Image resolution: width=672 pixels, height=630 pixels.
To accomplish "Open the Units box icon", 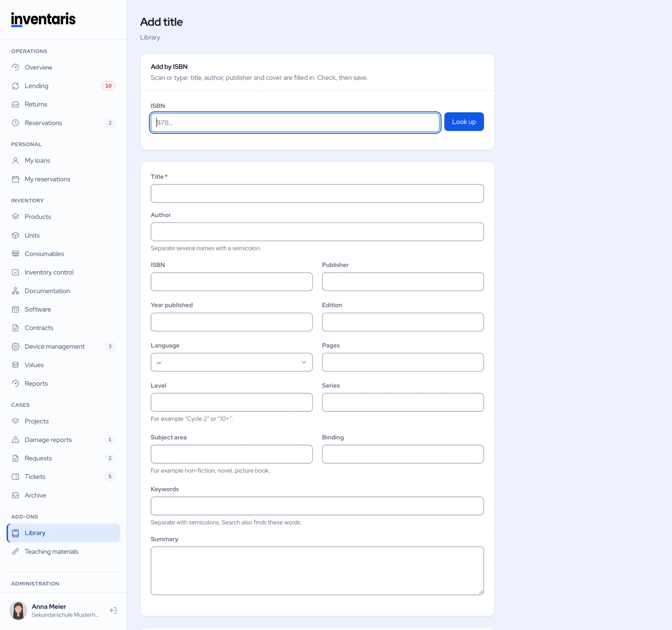I will pyautogui.click(x=15, y=235).
